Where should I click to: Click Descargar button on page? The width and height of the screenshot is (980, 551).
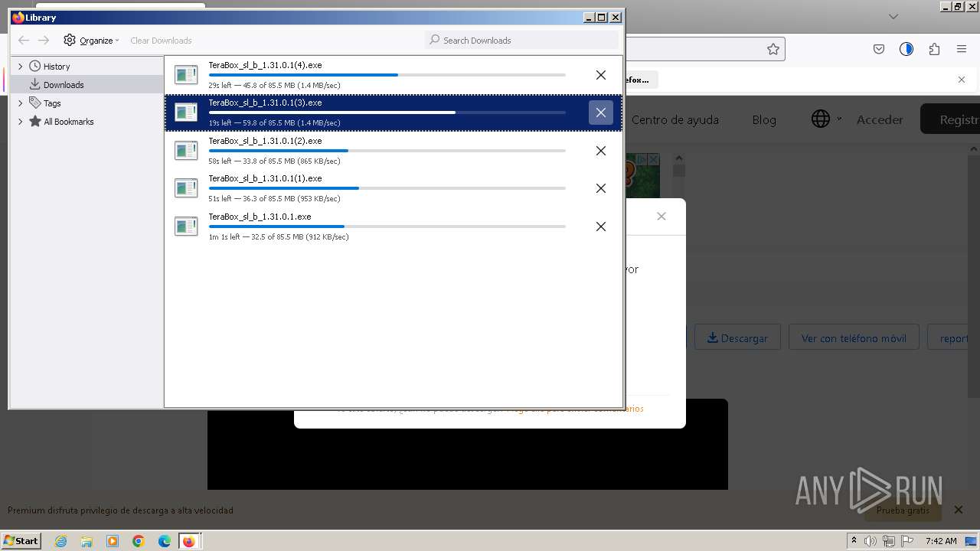[x=737, y=337]
